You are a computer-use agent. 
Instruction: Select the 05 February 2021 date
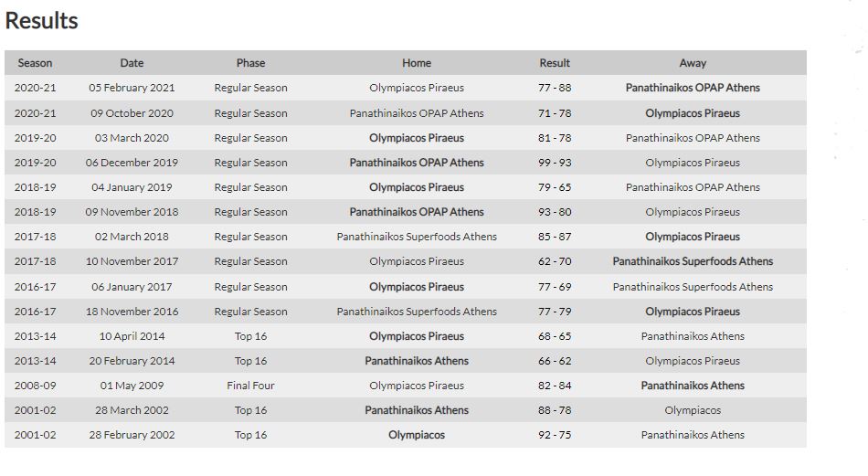[x=132, y=89]
